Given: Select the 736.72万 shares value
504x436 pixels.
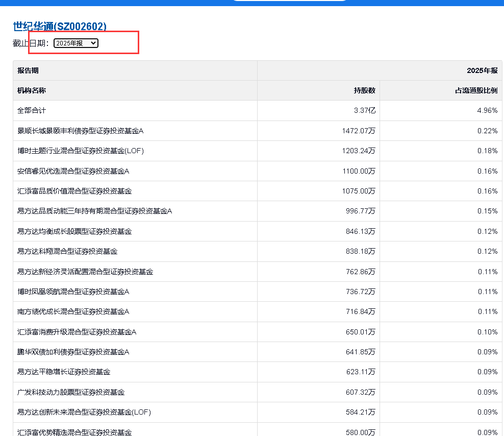Looking at the screenshot, I should (361, 292).
